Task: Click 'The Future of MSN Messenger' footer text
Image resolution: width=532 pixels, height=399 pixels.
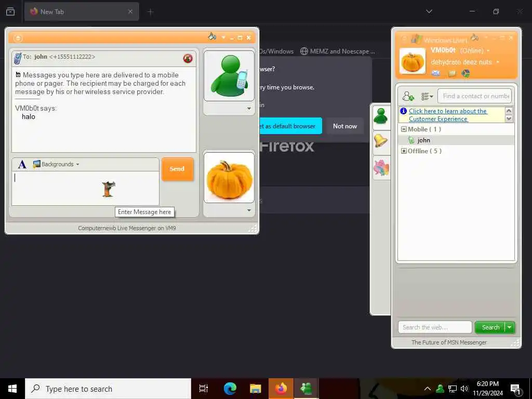Action: (449, 342)
